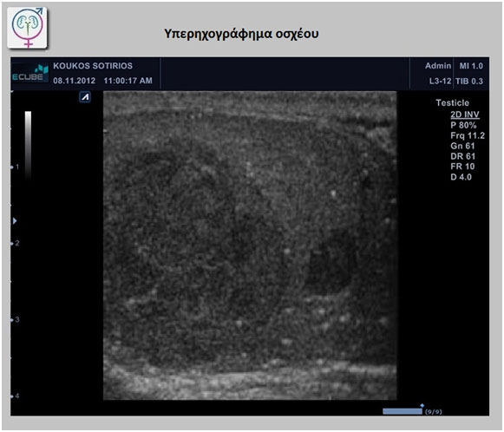Click the 1 cm depth marker
The image size is (504, 432).
click(16, 167)
